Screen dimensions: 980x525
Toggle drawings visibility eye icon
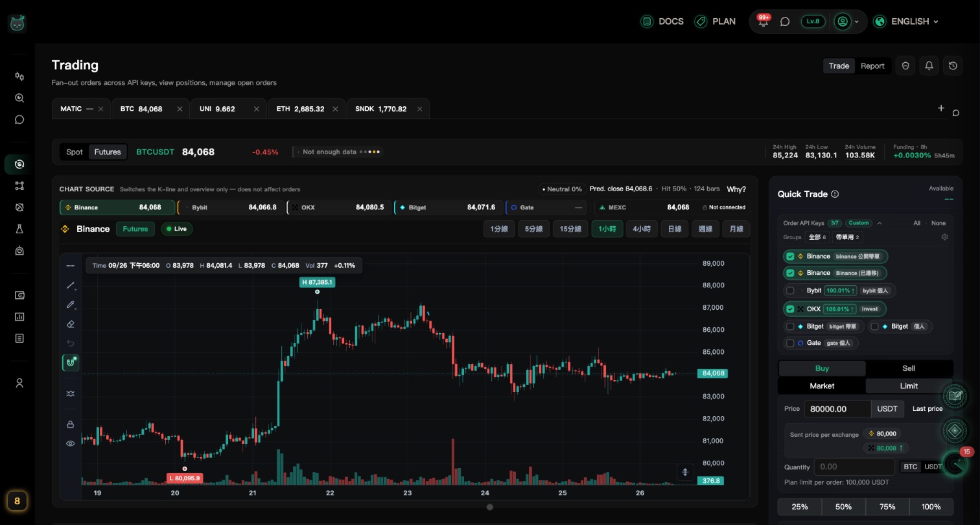(x=71, y=444)
